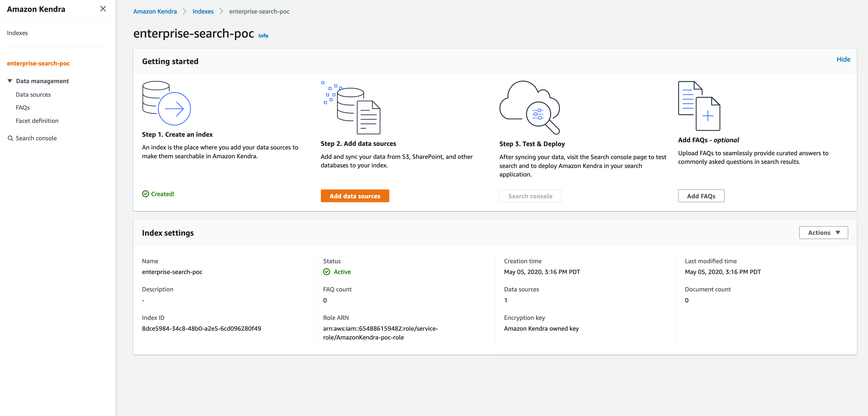Click the disabled Search console button
868x416 pixels.
tap(530, 196)
